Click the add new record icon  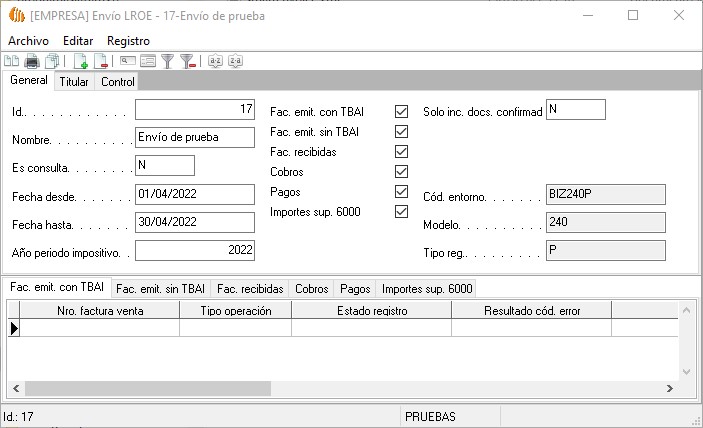[81, 61]
